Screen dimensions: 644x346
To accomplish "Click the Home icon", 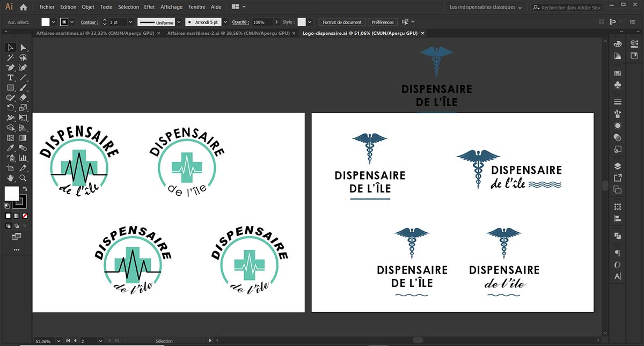I will [x=23, y=7].
